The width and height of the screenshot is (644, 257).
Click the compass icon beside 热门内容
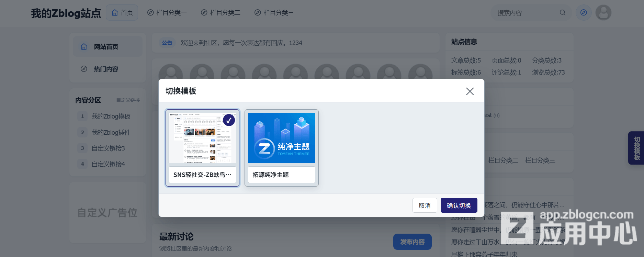coord(84,69)
